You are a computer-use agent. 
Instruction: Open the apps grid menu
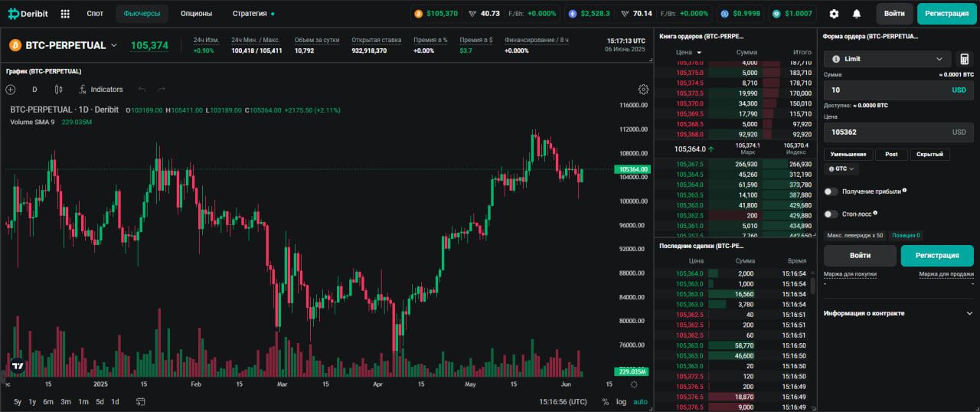click(65, 14)
